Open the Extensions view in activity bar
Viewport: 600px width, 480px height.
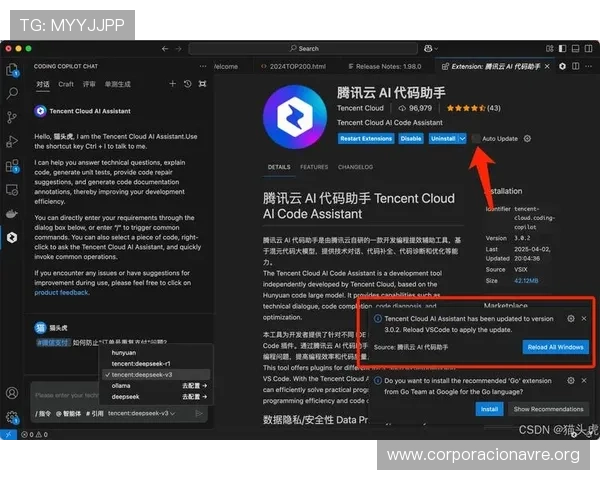12,166
